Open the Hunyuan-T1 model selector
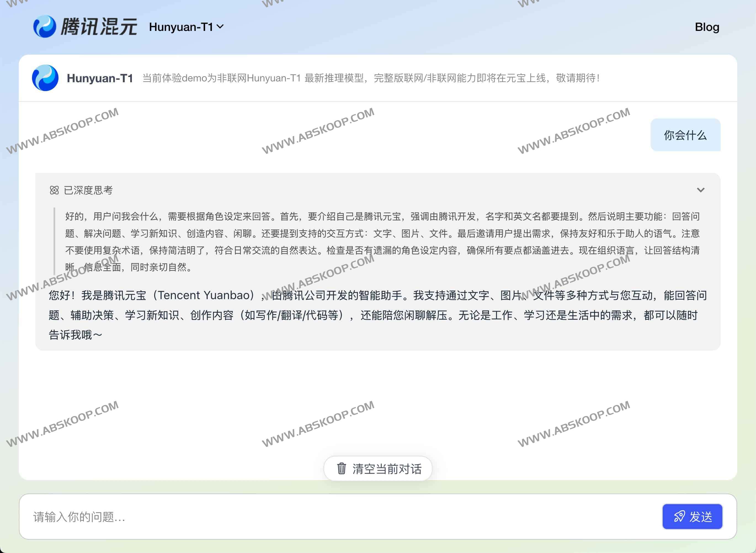The width and height of the screenshot is (756, 553). tap(181, 27)
